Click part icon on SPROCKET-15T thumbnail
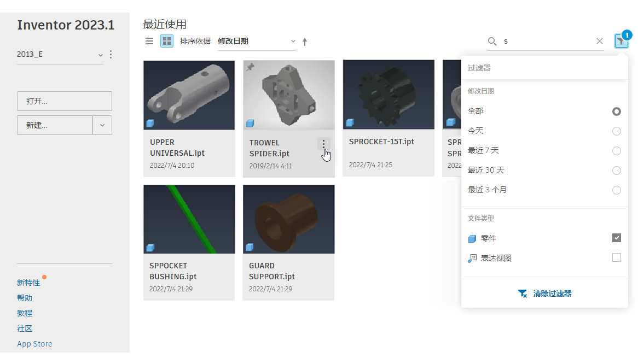This screenshot has width=638, height=364. click(350, 122)
